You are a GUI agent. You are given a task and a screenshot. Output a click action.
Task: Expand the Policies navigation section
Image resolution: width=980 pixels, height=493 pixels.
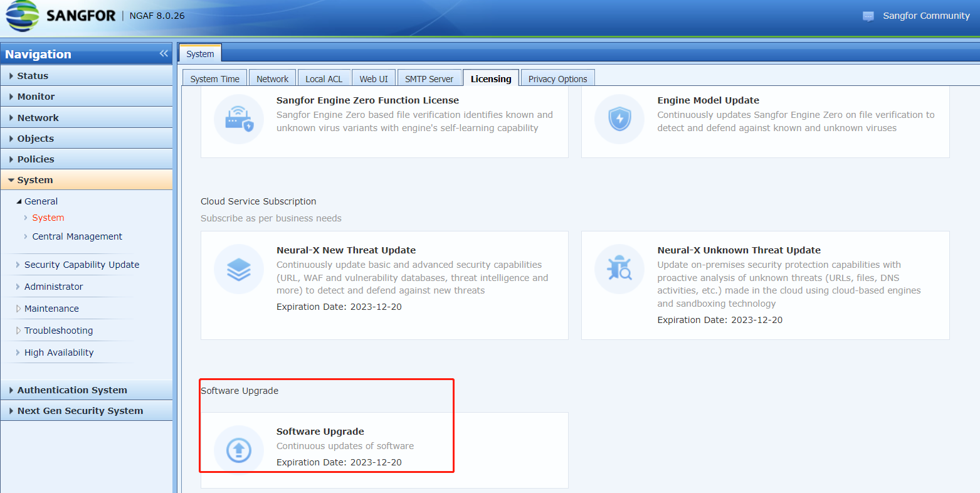point(36,159)
